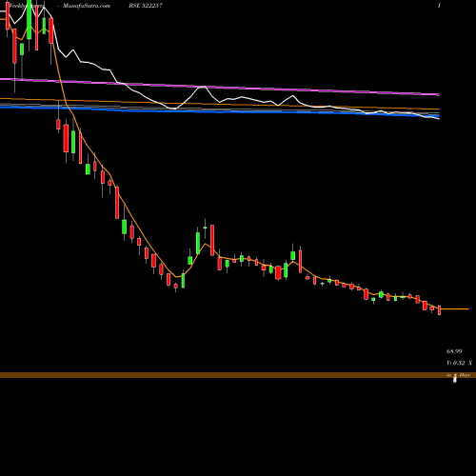This screenshot has width=476, height=476.
Task: Click the Weekly charts title label
Action: click(x=27, y=6)
